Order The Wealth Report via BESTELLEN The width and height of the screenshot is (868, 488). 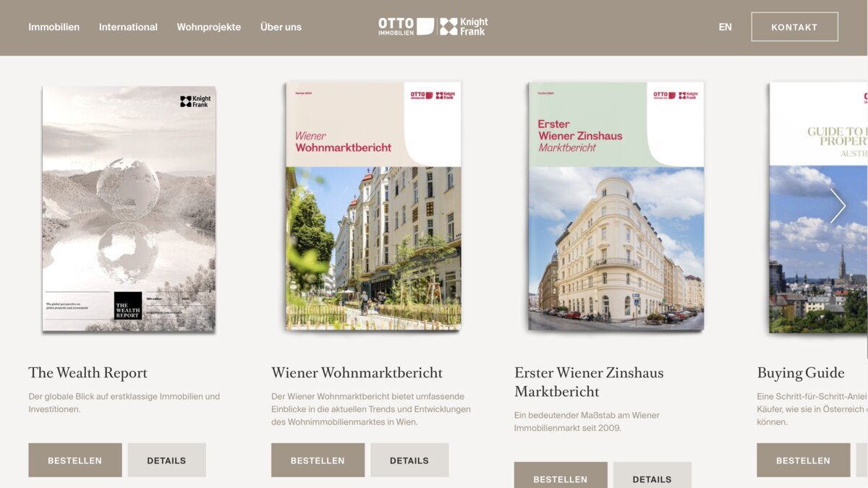coord(75,460)
